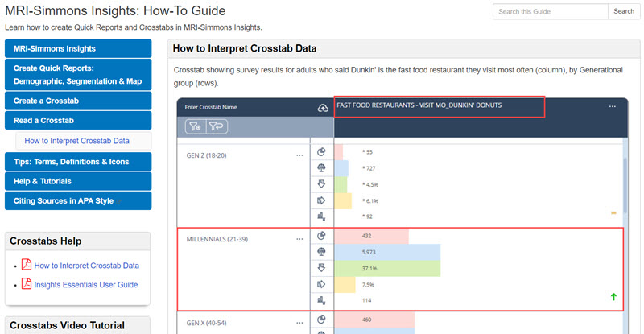Click the GEN Z index value * 92

pyautogui.click(x=367, y=216)
